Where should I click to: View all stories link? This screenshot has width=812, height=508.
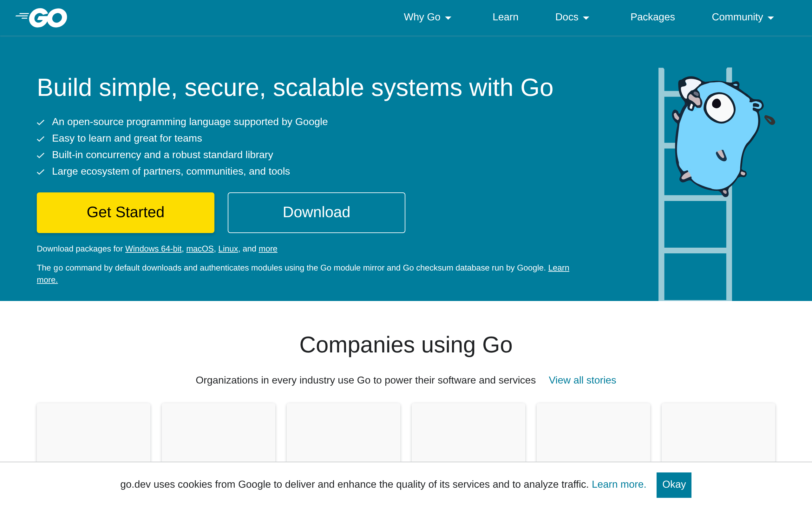pos(582,380)
